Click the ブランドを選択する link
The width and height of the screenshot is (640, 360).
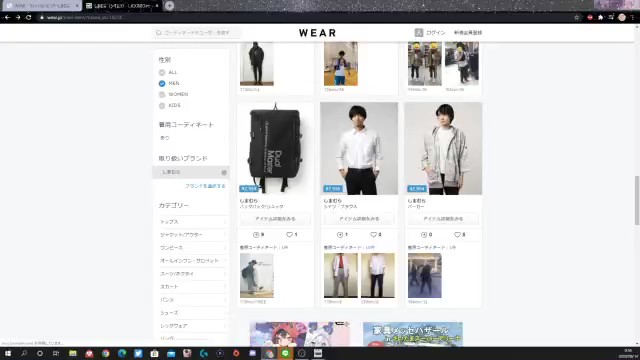[x=205, y=186]
